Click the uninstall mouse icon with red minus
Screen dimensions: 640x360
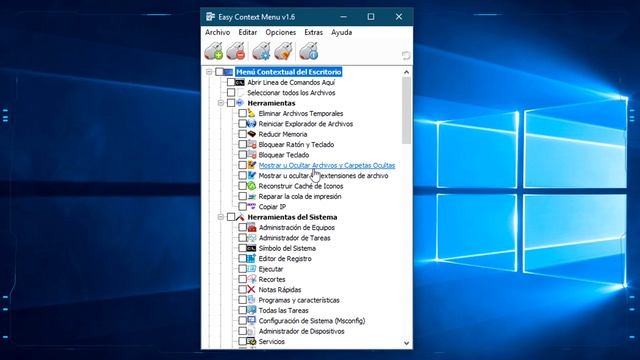236,51
